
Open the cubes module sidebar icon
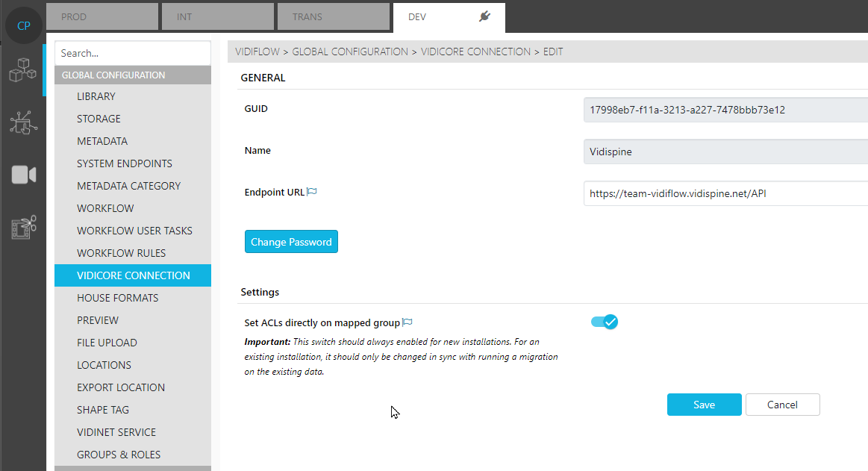(x=22, y=70)
